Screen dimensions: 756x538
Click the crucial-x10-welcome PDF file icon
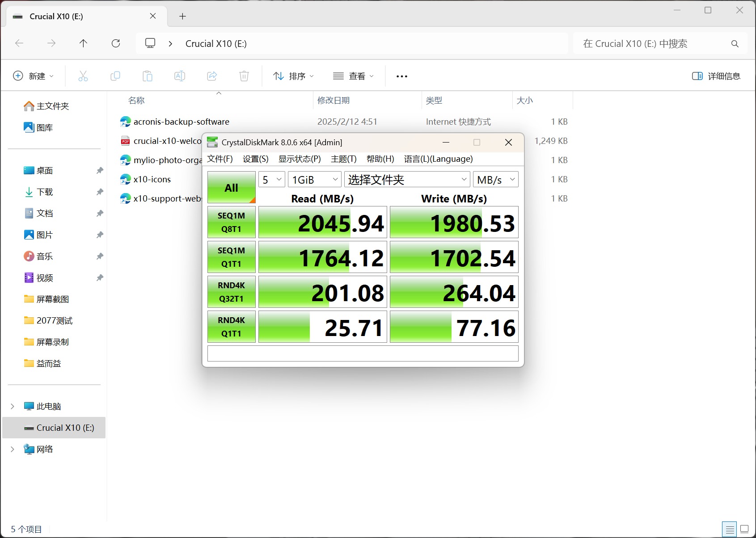pyautogui.click(x=125, y=141)
